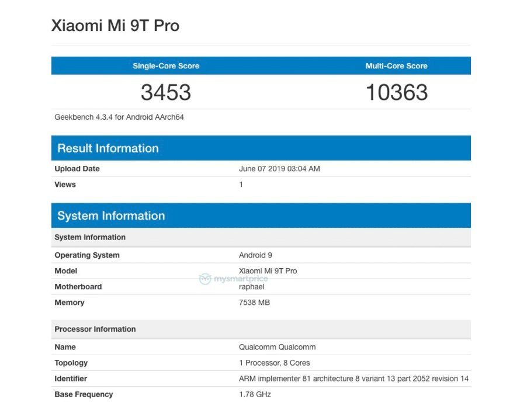Click the Views count value '1'
Viewport: 520px width, 420px height.
(241, 185)
